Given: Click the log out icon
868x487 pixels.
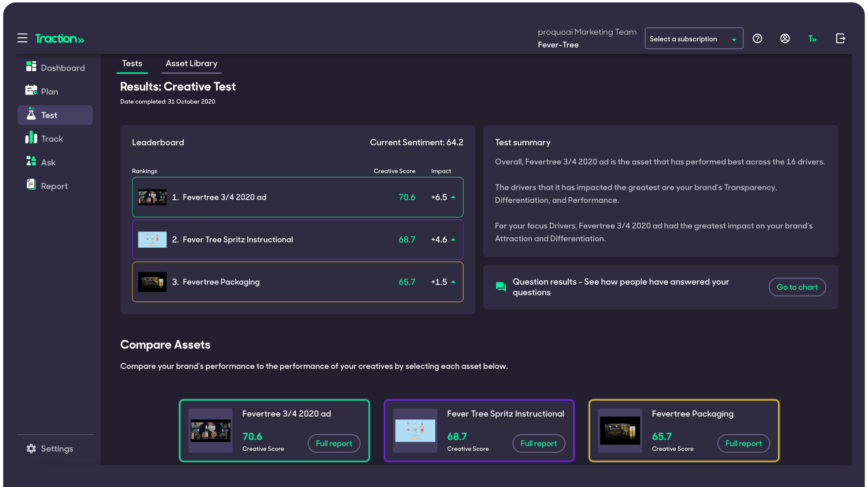Looking at the screenshot, I should pos(840,38).
